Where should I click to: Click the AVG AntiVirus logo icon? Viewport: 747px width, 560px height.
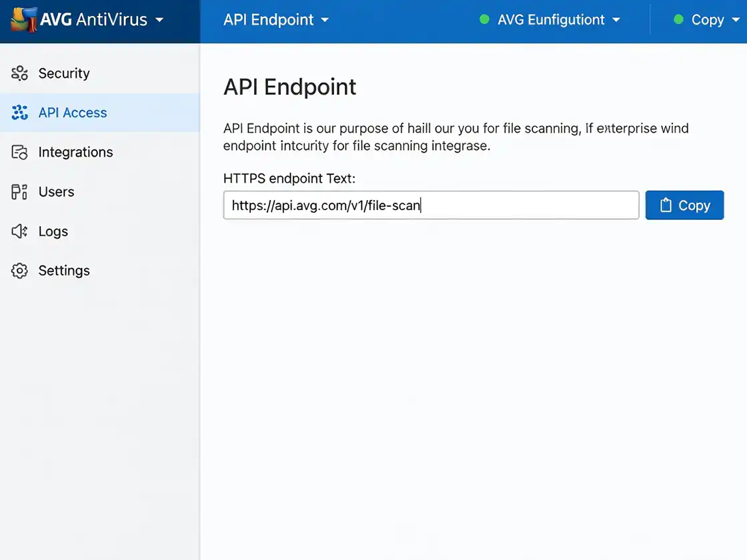[x=23, y=19]
